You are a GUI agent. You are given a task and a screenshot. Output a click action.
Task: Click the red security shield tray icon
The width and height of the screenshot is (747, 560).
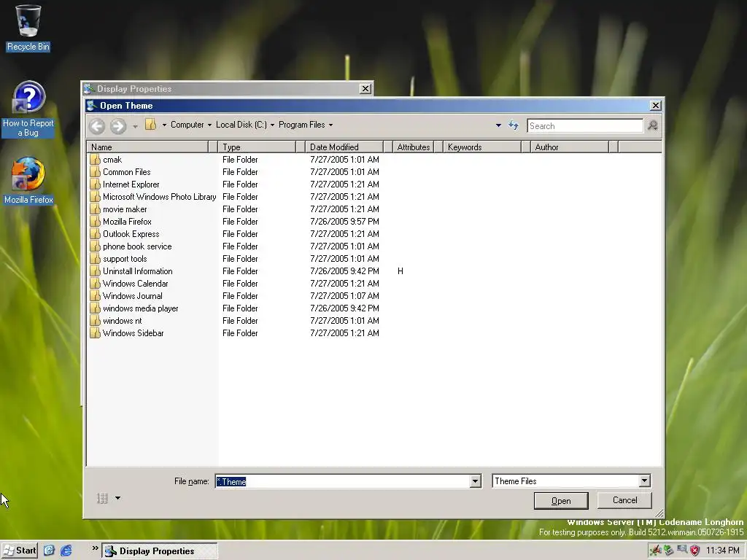pyautogui.click(x=694, y=551)
